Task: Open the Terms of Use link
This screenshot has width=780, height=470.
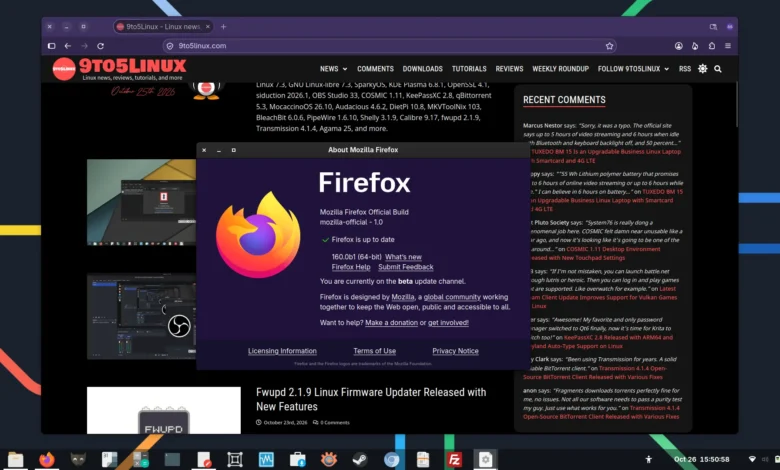Action: click(375, 351)
